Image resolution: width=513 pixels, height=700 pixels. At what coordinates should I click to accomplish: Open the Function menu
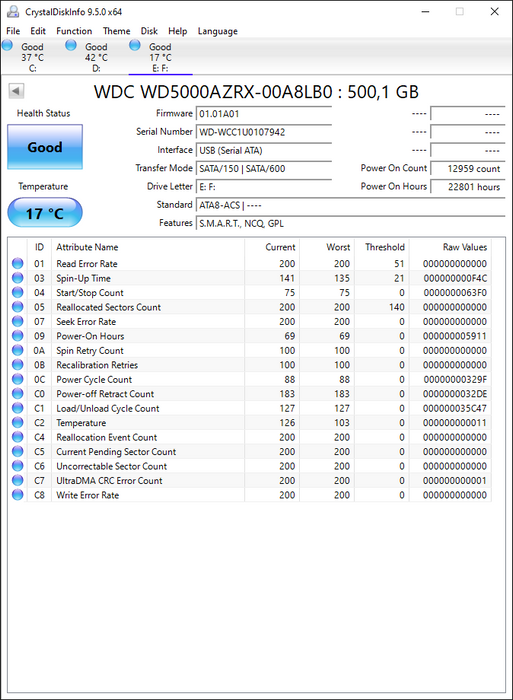click(74, 31)
